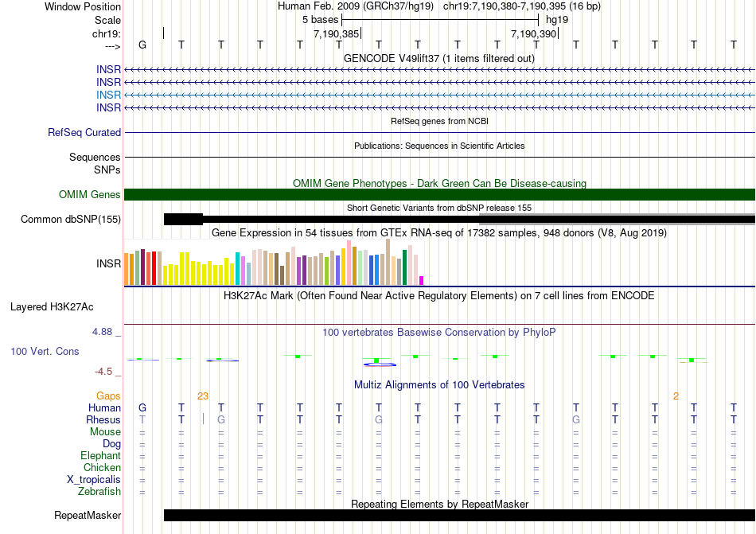Click the RefSeq Curated track label
The width and height of the screenshot is (756, 534).
[x=84, y=133]
